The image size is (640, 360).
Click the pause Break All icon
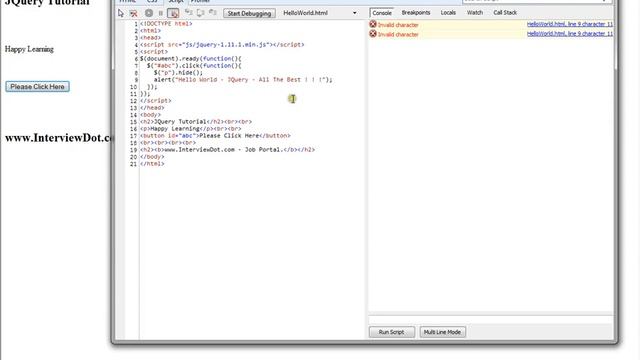click(161, 13)
